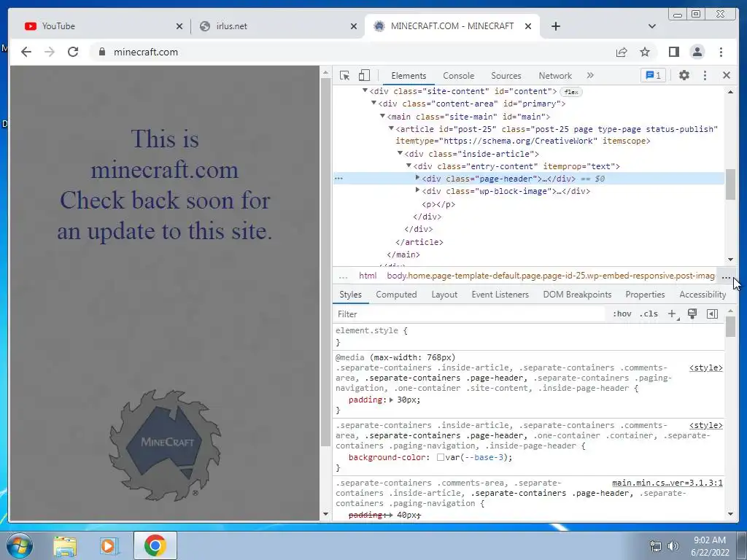The height and width of the screenshot is (560, 747).
Task: Add a new style rule plus icon
Action: pyautogui.click(x=672, y=314)
